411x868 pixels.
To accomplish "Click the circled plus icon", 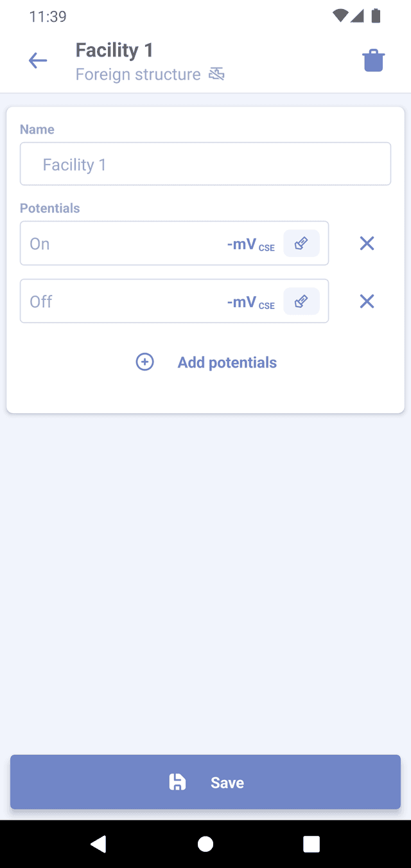I will tap(145, 362).
